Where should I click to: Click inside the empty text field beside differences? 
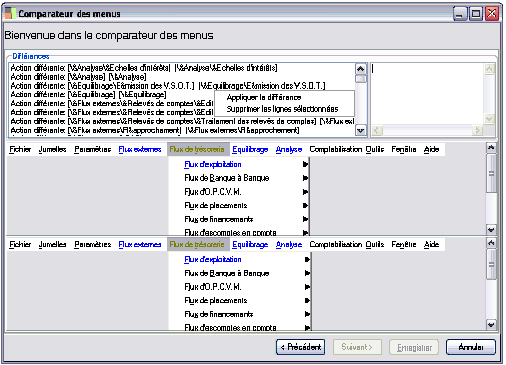[x=427, y=94]
